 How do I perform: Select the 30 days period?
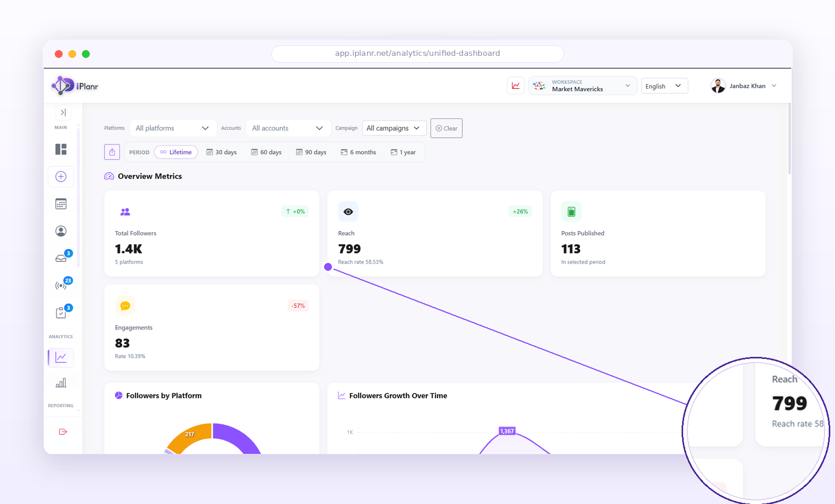[x=221, y=152]
